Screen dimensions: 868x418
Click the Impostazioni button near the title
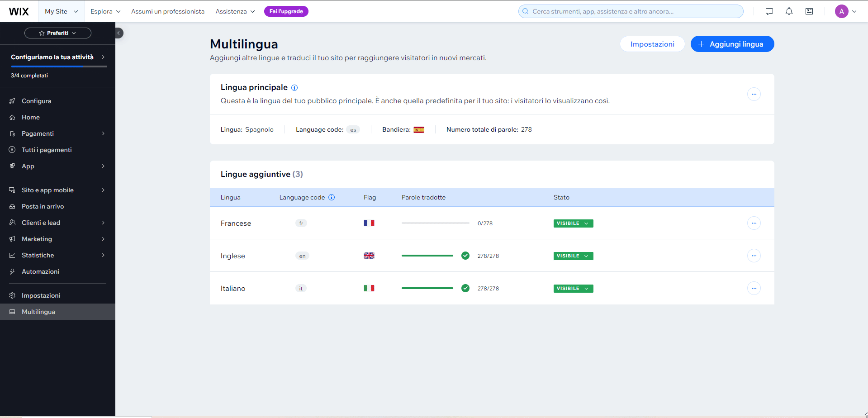click(652, 44)
